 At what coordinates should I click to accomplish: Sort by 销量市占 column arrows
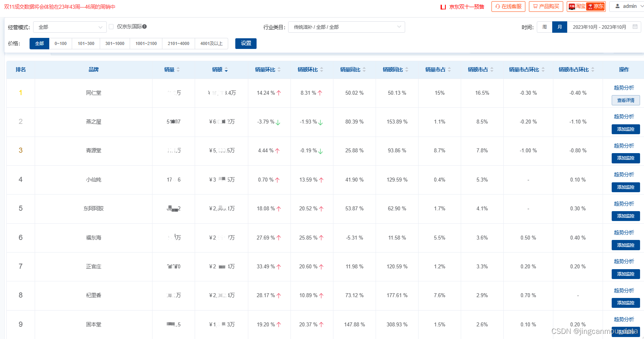pos(449,69)
